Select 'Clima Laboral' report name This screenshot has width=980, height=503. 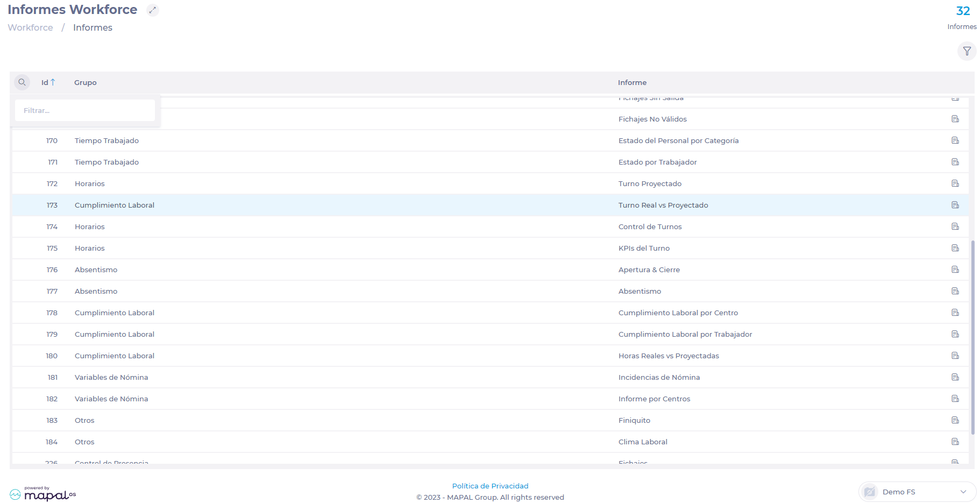coord(643,442)
